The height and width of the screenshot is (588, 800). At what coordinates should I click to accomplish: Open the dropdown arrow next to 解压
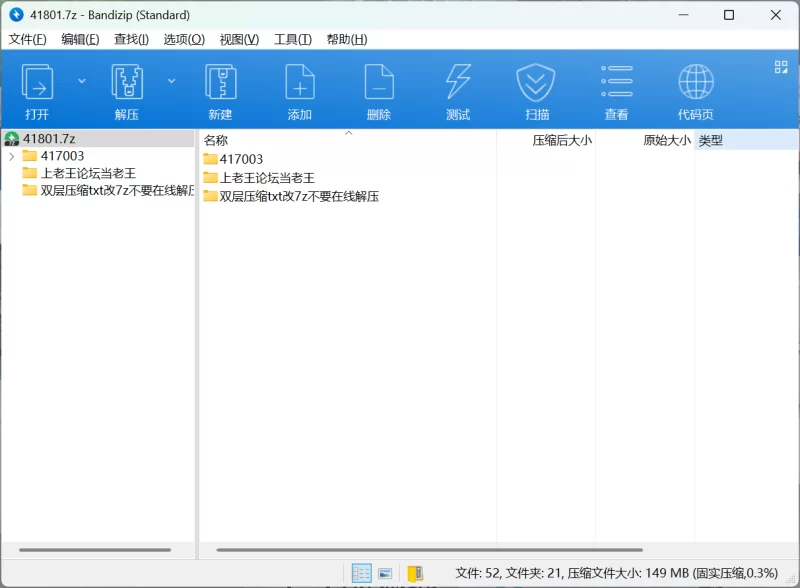(171, 81)
